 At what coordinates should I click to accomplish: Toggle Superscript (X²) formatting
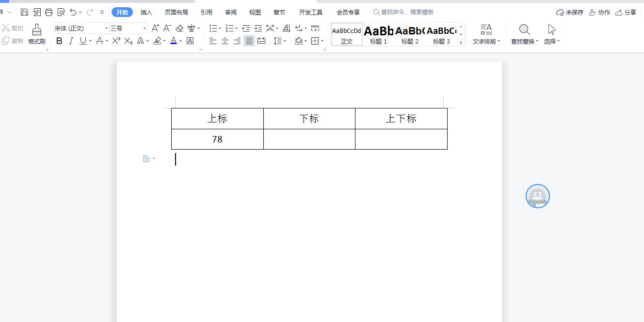click(x=116, y=41)
